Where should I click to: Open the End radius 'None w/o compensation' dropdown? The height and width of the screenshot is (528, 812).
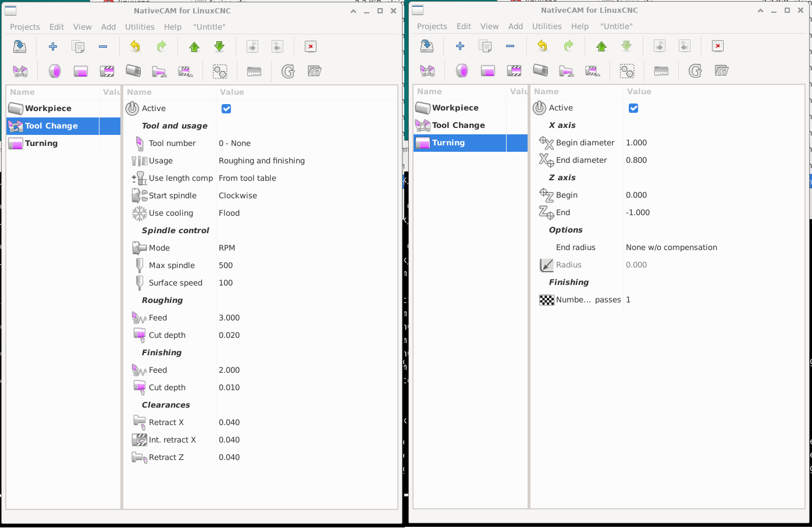(671, 248)
